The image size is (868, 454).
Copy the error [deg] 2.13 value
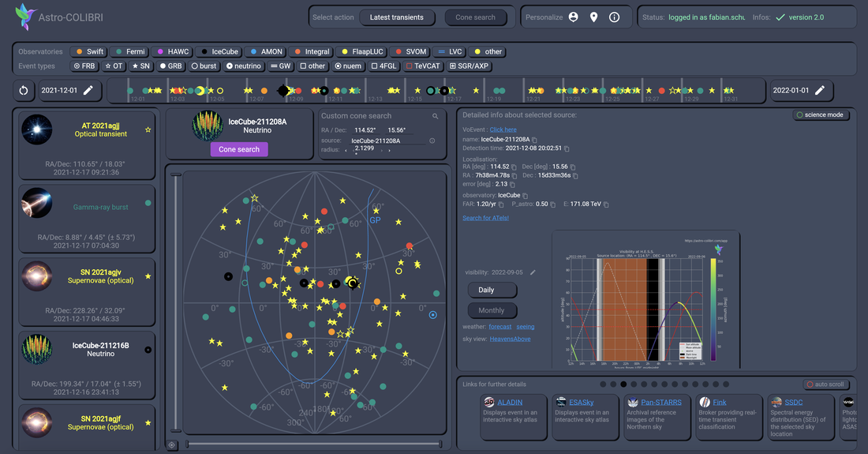512,185
